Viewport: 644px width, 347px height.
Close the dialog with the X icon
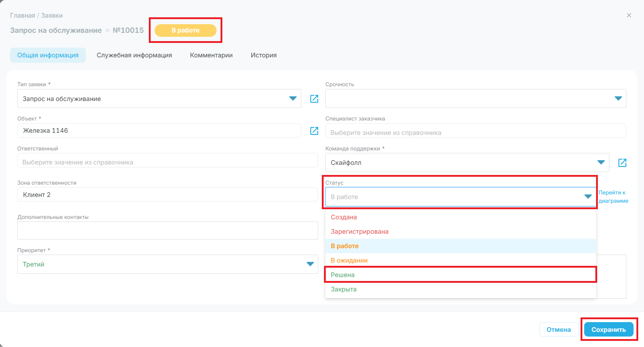[x=629, y=15]
